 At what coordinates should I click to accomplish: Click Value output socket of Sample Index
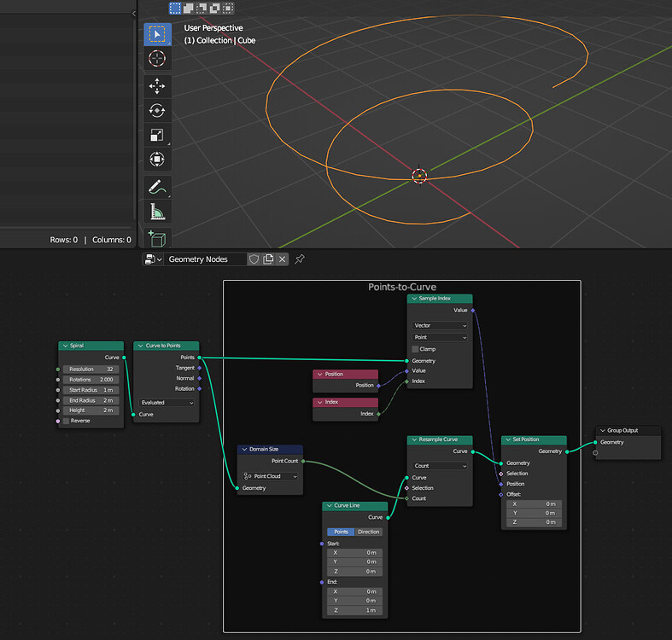pos(473,310)
